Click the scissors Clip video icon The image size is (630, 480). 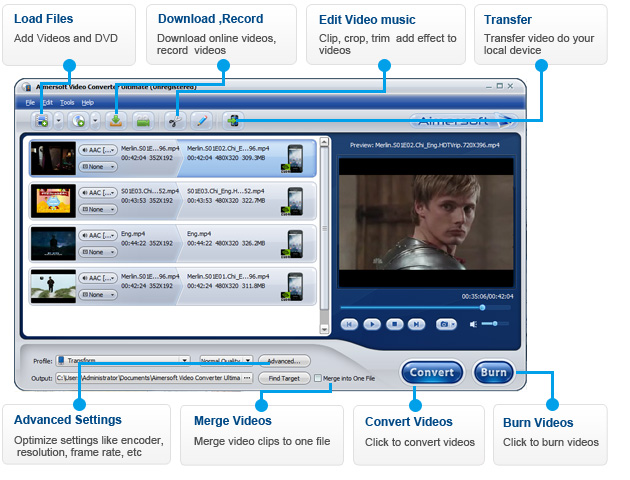(x=175, y=121)
